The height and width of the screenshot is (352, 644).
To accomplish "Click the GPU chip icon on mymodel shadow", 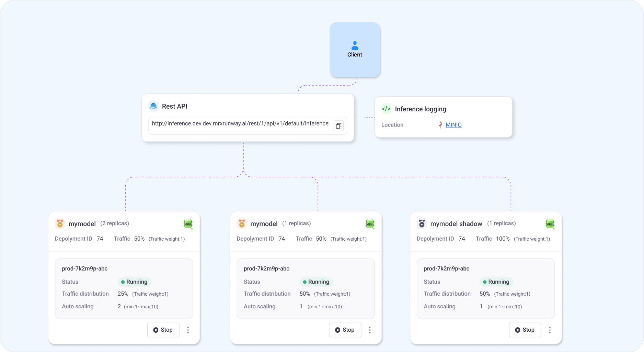I will pos(550,224).
